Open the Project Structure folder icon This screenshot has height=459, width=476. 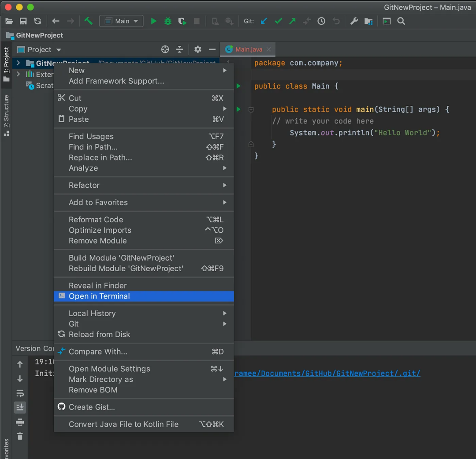(x=368, y=21)
